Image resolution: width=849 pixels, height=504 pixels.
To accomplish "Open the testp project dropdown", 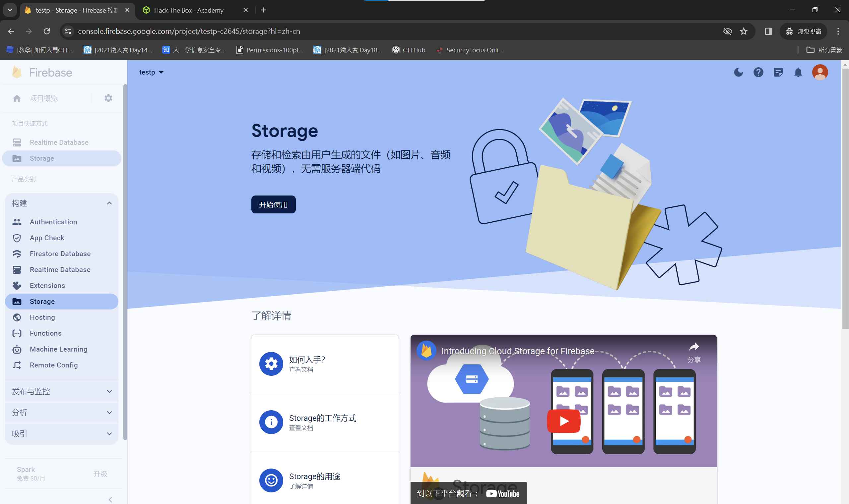I will tap(151, 72).
